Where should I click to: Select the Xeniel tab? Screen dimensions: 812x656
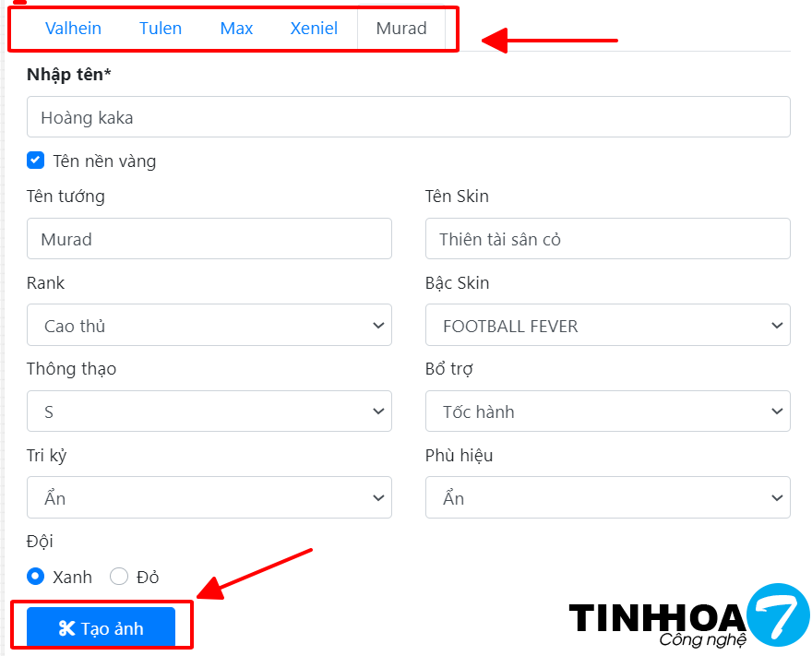point(314,29)
